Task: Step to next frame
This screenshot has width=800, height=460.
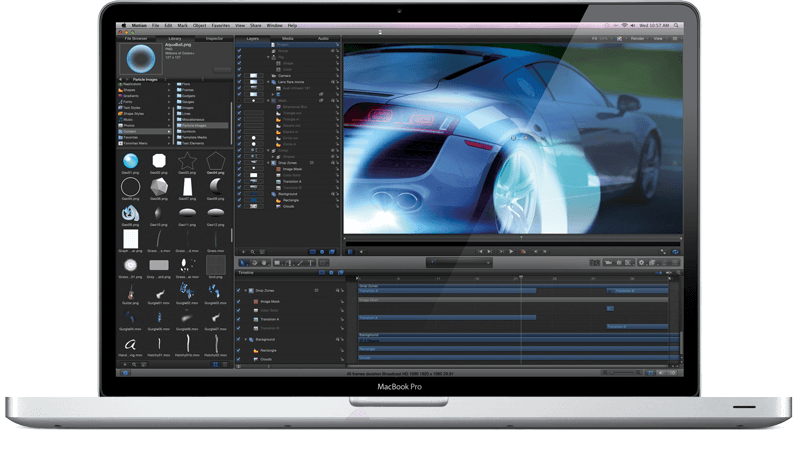Action: click(545, 251)
